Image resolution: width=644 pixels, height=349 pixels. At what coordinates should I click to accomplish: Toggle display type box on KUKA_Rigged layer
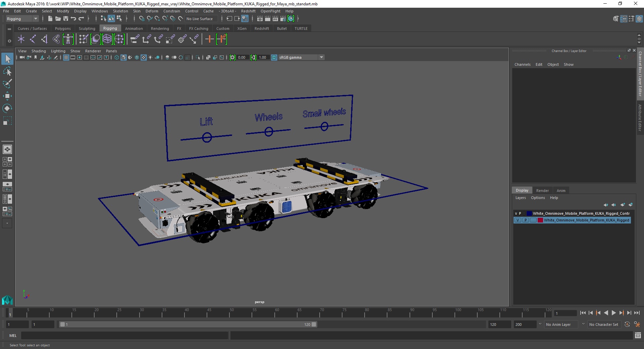tap(533, 220)
